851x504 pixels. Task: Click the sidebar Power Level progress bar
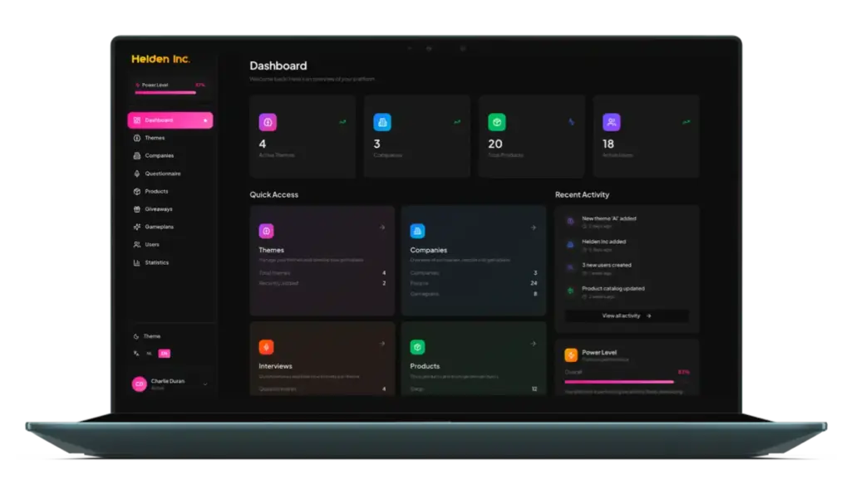point(166,92)
